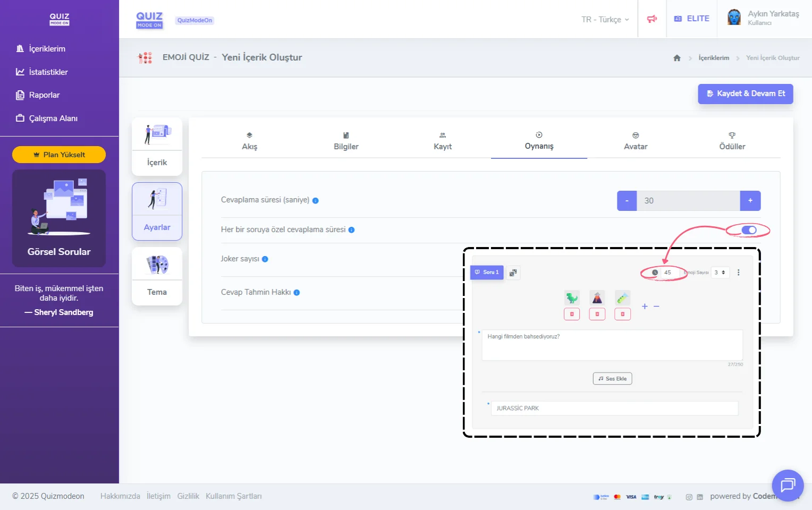Open İstatistikler in the sidebar
The height and width of the screenshot is (510, 812).
pyautogui.click(x=48, y=72)
